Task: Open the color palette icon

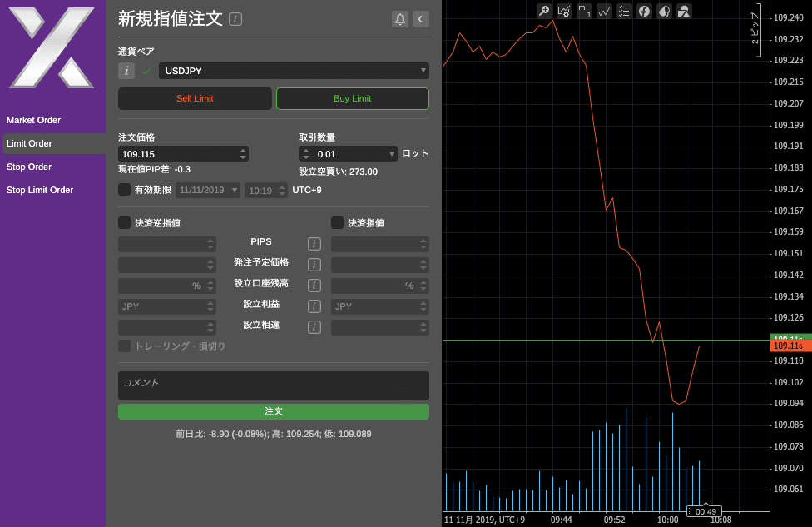Action: point(664,11)
